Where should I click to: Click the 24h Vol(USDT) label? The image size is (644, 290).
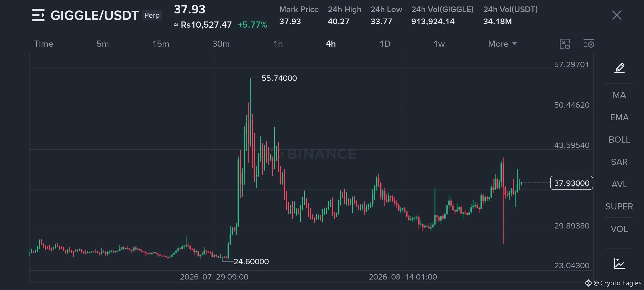pos(510,10)
